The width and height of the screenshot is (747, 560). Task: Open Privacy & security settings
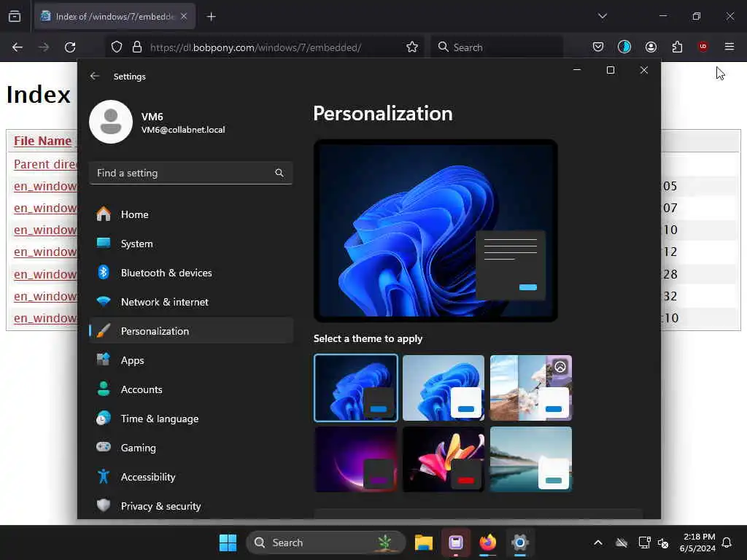tap(190, 506)
